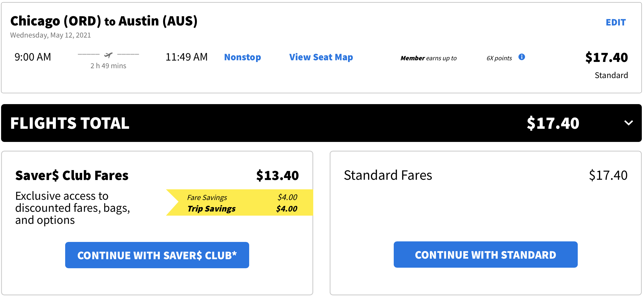Expand the Flights Total chevron
The width and height of the screenshot is (644, 297).
[x=628, y=123]
